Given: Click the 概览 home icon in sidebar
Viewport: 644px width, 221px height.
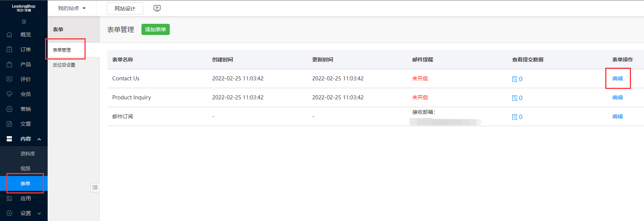Looking at the screenshot, I should click(10, 35).
